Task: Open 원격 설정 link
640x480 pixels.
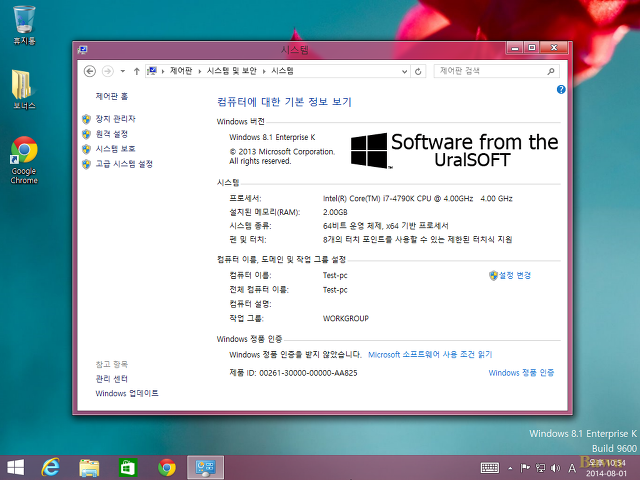Action: [112, 134]
